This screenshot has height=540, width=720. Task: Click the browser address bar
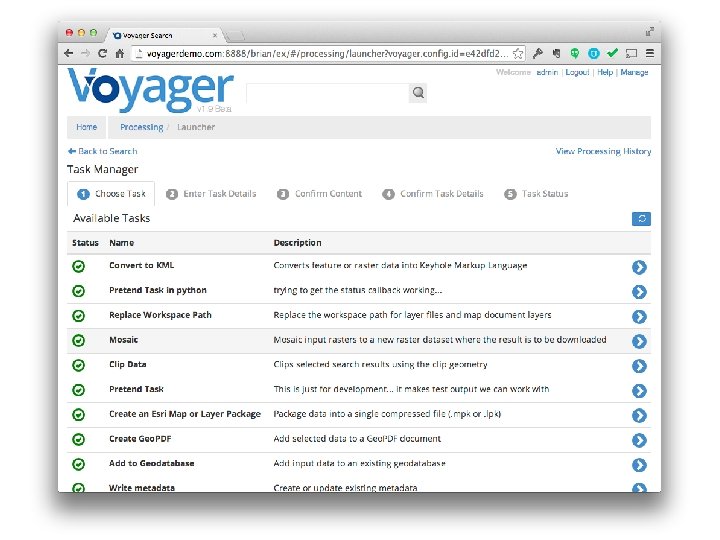(328, 53)
